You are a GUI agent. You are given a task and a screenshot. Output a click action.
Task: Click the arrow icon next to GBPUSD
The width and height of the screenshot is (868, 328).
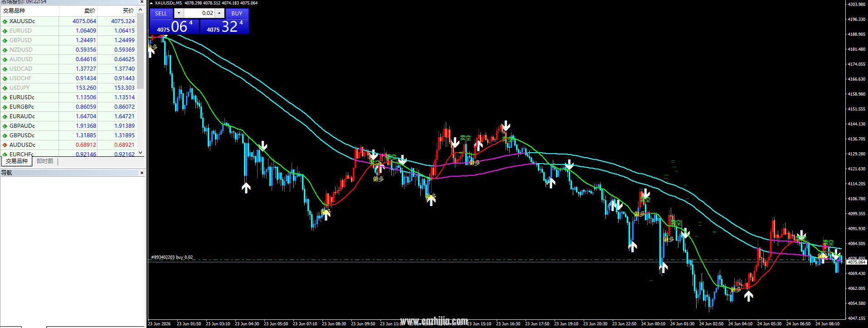(x=5, y=40)
